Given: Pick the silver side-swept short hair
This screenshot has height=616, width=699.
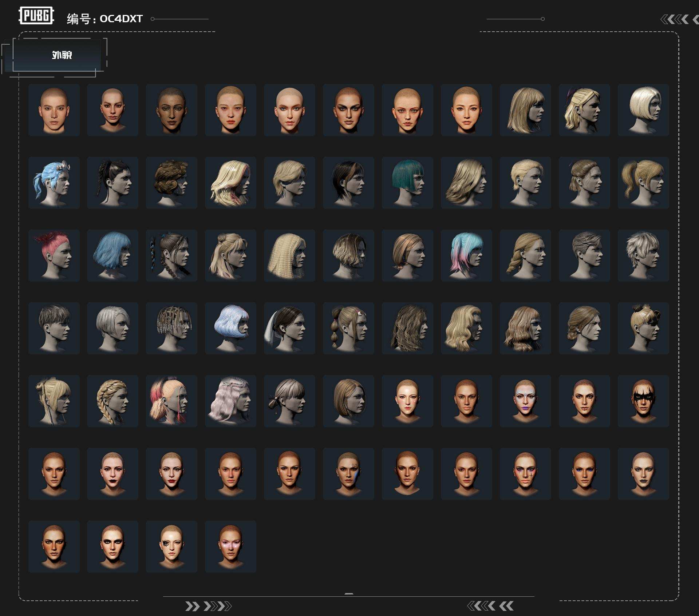Looking at the screenshot, I should click(112, 328).
